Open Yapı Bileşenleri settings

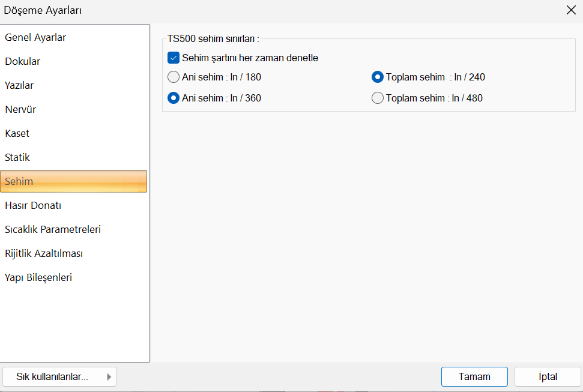(x=38, y=277)
